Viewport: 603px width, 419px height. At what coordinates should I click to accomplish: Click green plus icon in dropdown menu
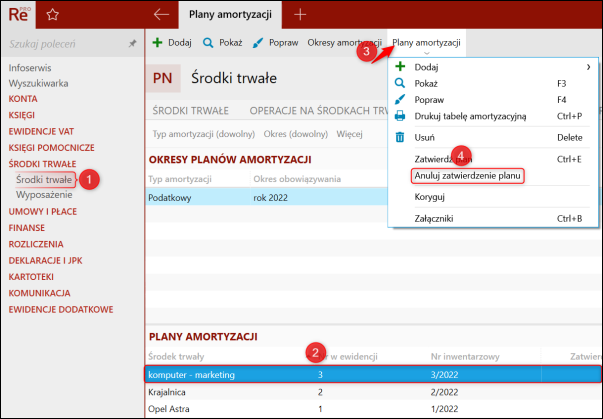click(x=400, y=67)
